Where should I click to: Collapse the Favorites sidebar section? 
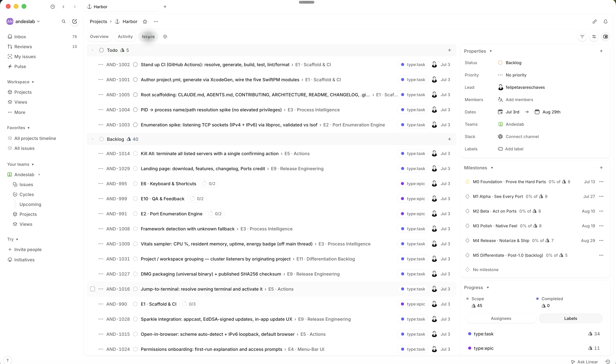click(18, 128)
